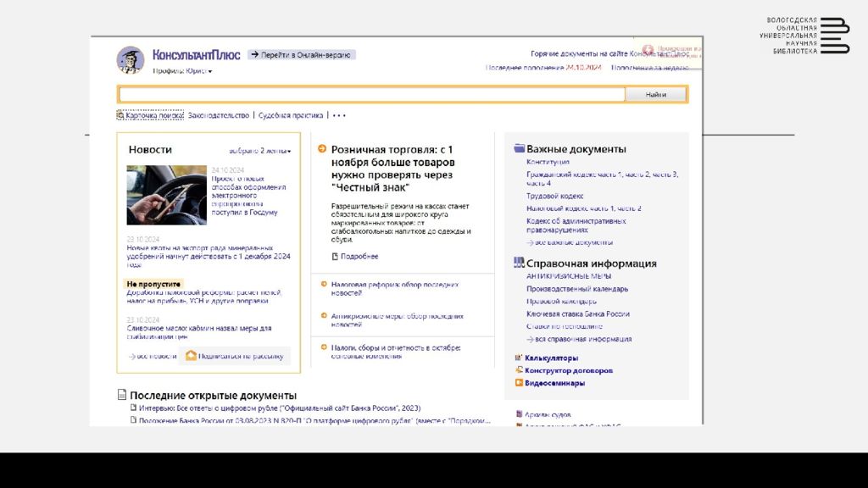Open the АНТИКРИЗИСНЫЕ МЕРЫ reference link

569,276
